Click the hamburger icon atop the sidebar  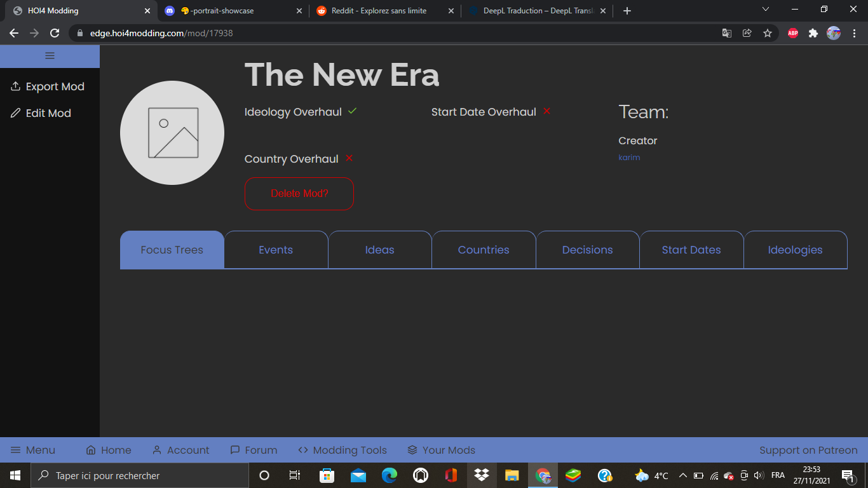50,56
